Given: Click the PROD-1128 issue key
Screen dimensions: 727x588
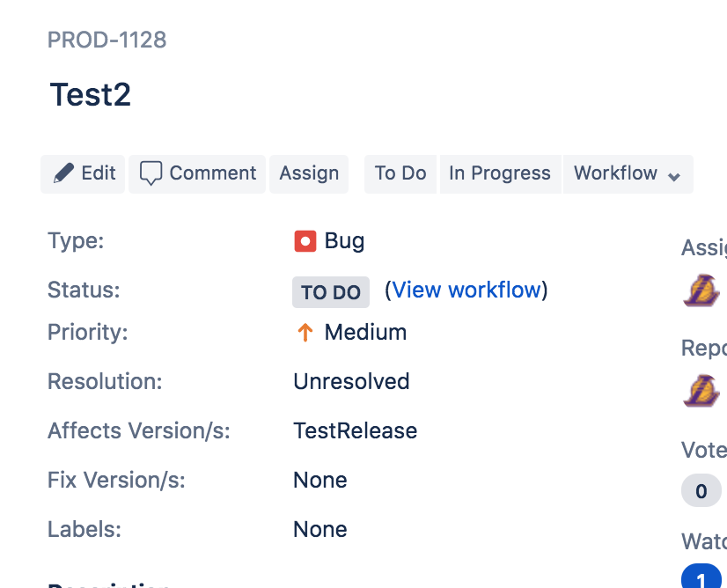Looking at the screenshot, I should tap(107, 40).
